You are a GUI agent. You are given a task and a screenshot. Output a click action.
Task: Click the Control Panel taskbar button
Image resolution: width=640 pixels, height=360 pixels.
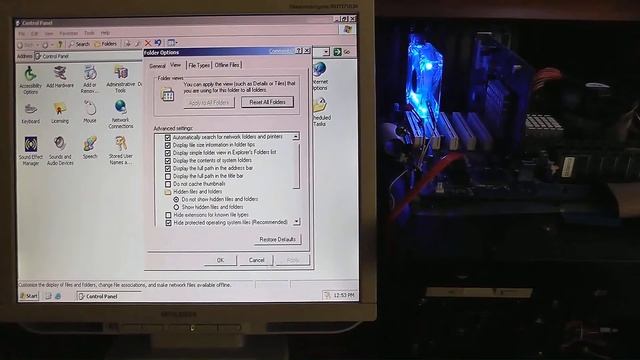108,296
